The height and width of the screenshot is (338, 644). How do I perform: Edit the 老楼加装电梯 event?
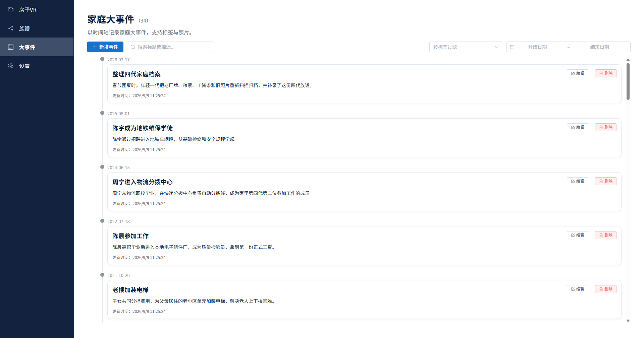[577, 289]
